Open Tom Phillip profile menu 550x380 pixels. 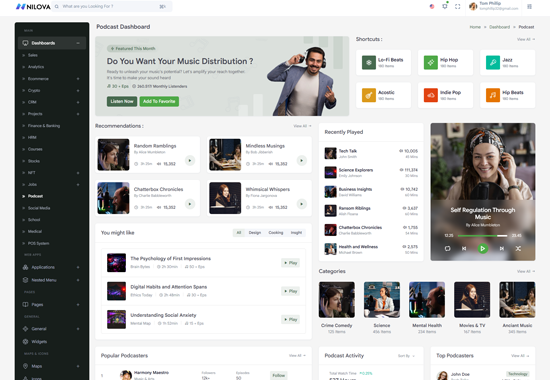point(493,6)
